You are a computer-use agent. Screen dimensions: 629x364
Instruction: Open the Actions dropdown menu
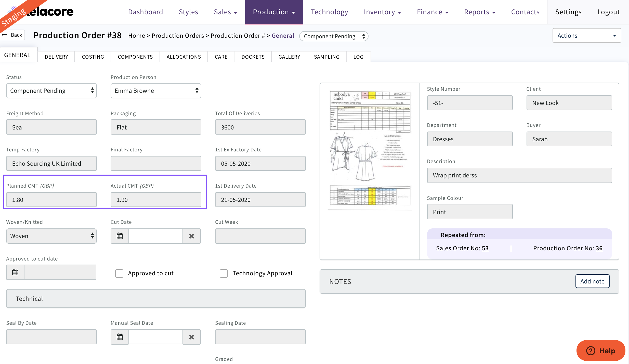pos(586,36)
